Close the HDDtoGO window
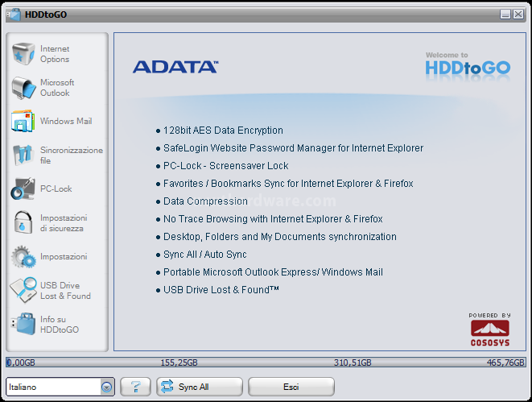 coord(518,15)
